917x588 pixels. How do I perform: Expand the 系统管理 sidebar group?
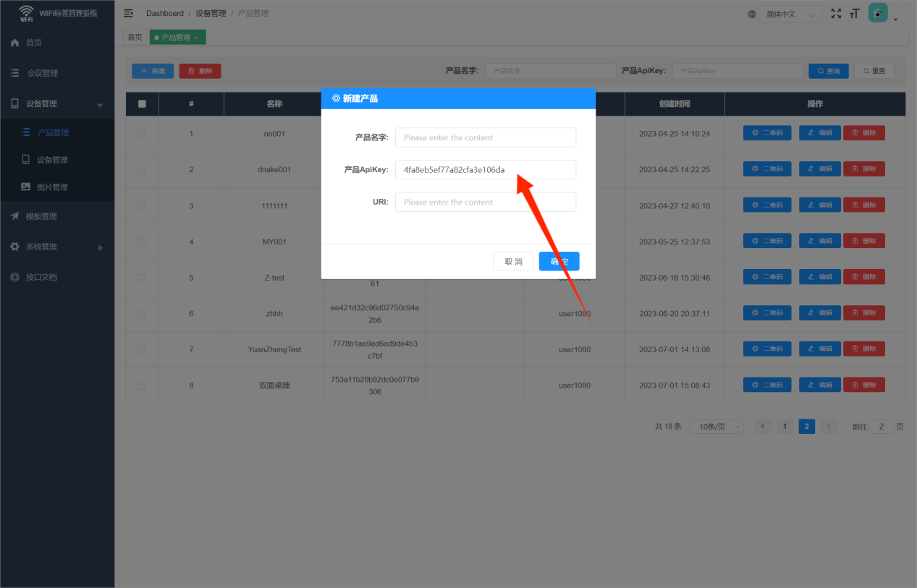[x=57, y=247]
